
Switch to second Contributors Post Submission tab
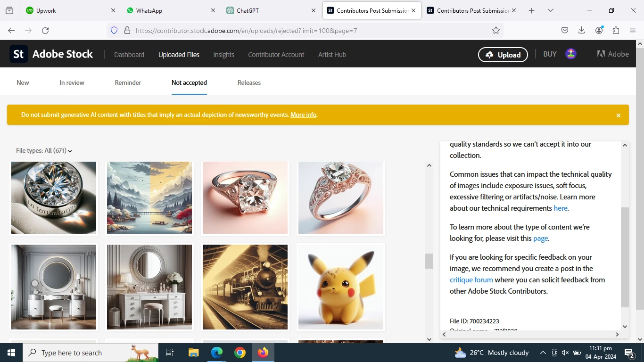point(472,10)
